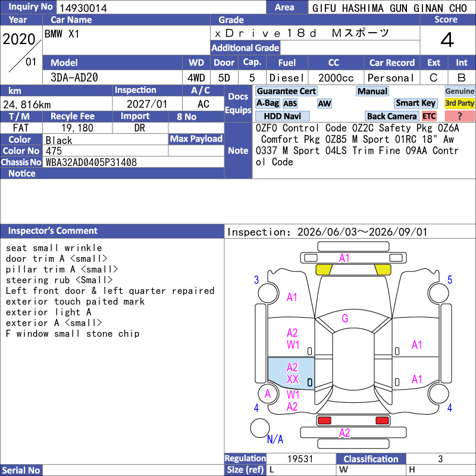476x476 pixels.
Task: Click the yellow 3rd Party badge
Action: [459, 103]
